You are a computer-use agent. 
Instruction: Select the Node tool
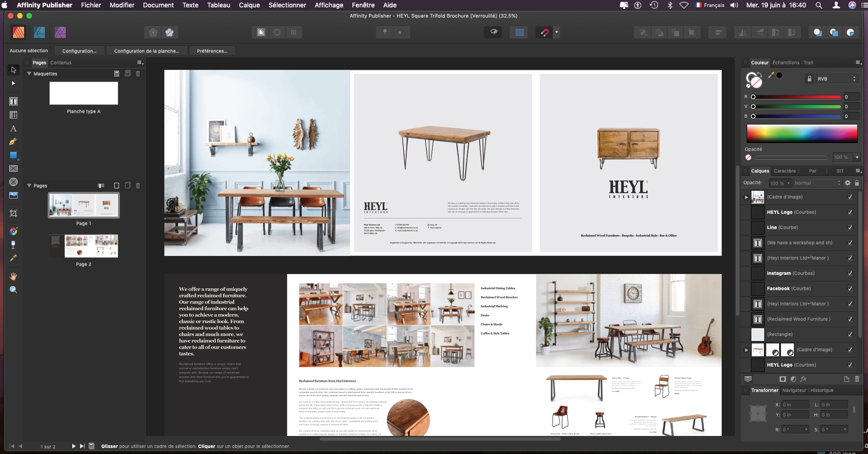click(13, 83)
